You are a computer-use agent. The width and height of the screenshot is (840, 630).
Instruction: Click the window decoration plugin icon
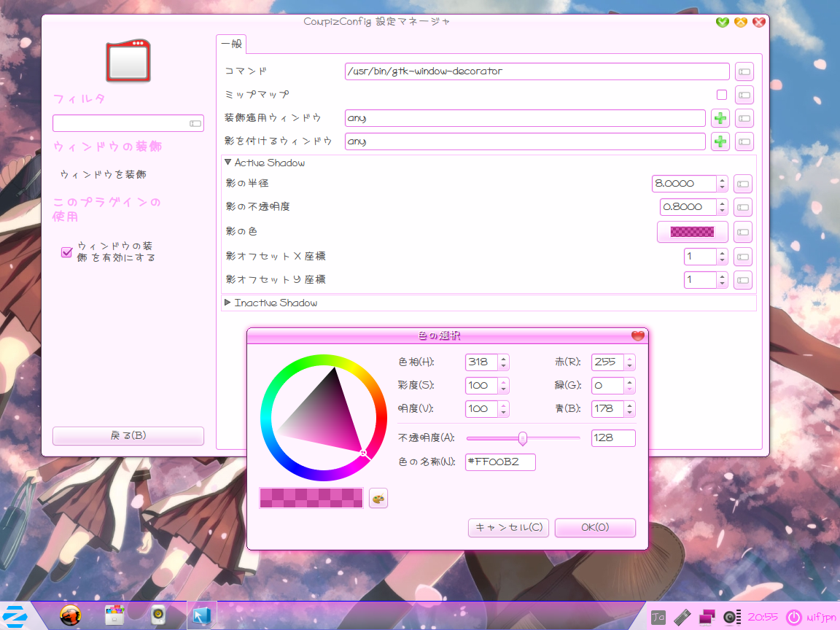pyautogui.click(x=128, y=61)
